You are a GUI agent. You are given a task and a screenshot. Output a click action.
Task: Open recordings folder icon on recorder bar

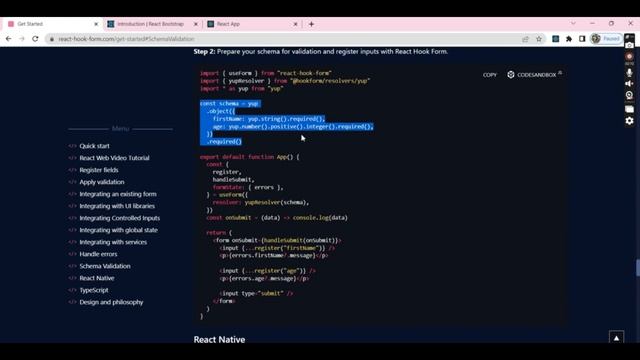629,109
